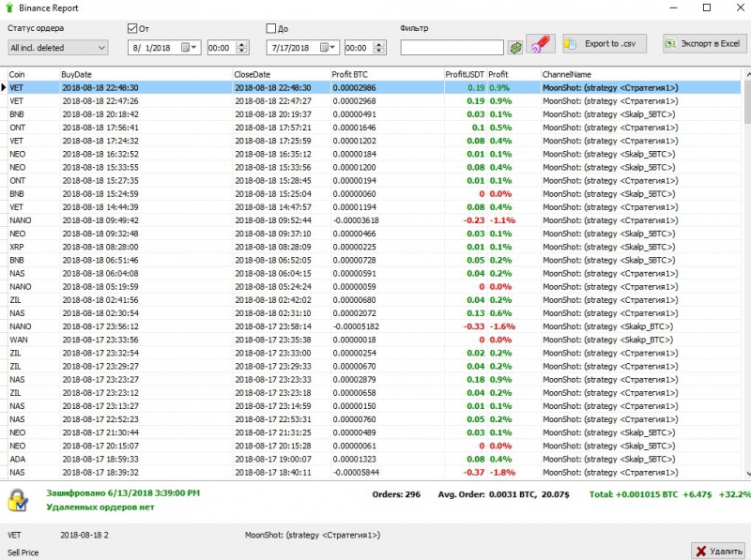The width and height of the screenshot is (751, 560).
Task: Open the order status dropdown 'All incl. deleted'
Action: pos(58,48)
